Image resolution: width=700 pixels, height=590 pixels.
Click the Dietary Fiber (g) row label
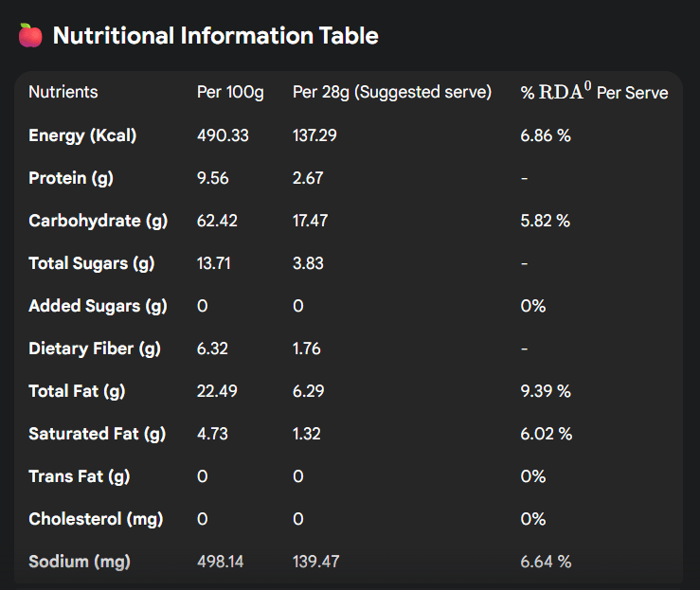94,349
